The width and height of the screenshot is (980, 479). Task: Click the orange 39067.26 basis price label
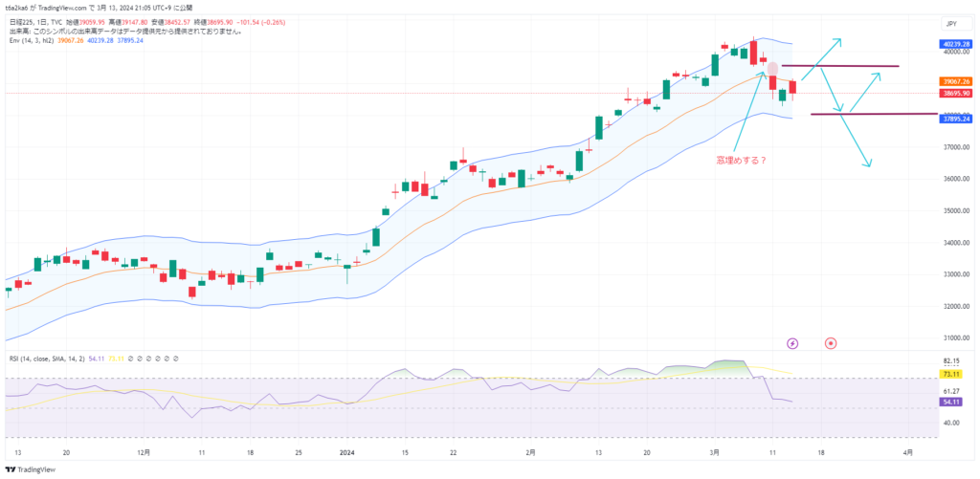tap(957, 82)
